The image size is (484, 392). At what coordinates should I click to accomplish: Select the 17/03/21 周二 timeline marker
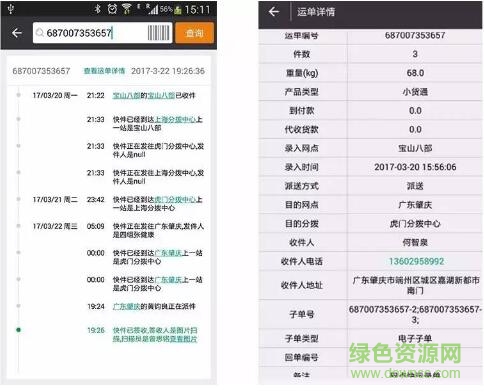tap(18, 199)
